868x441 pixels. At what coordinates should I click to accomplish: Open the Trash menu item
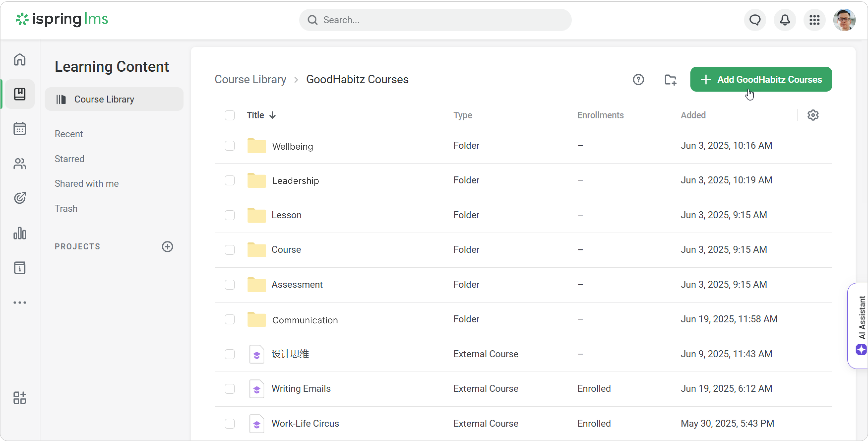(x=66, y=208)
